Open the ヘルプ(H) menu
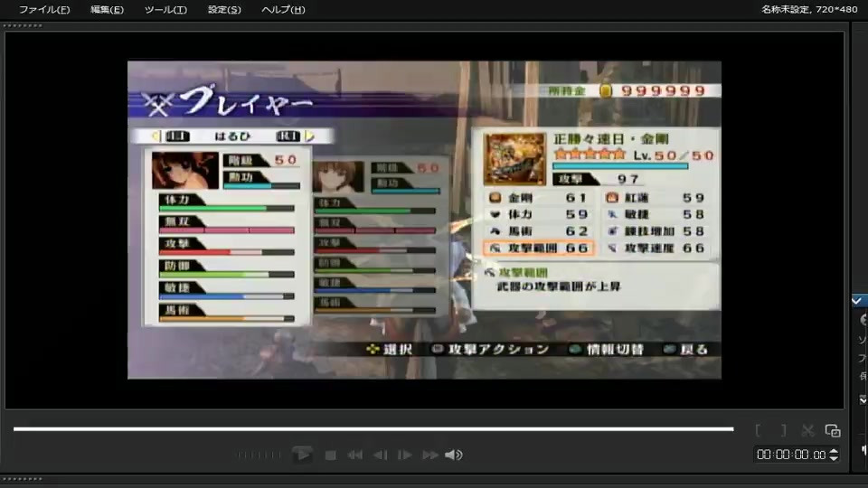 click(283, 9)
